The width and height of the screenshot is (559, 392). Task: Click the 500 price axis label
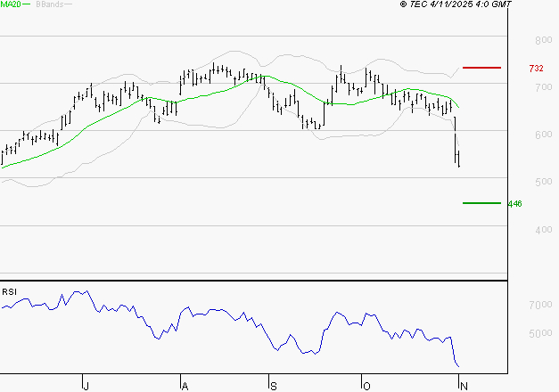(x=544, y=182)
